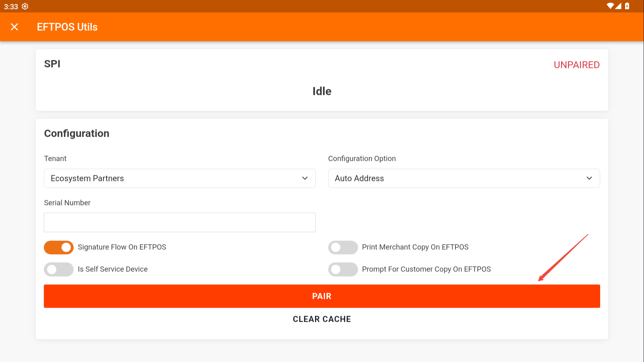
Task: Close the EFTPOS Utils screen
Action: (x=14, y=27)
